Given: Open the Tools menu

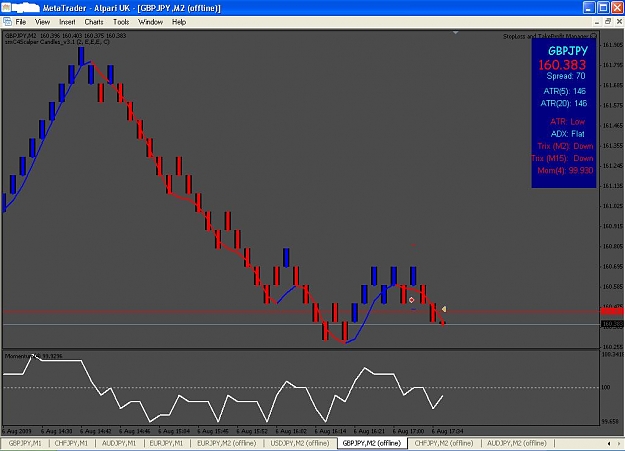Looking at the screenshot, I should pyautogui.click(x=121, y=22).
